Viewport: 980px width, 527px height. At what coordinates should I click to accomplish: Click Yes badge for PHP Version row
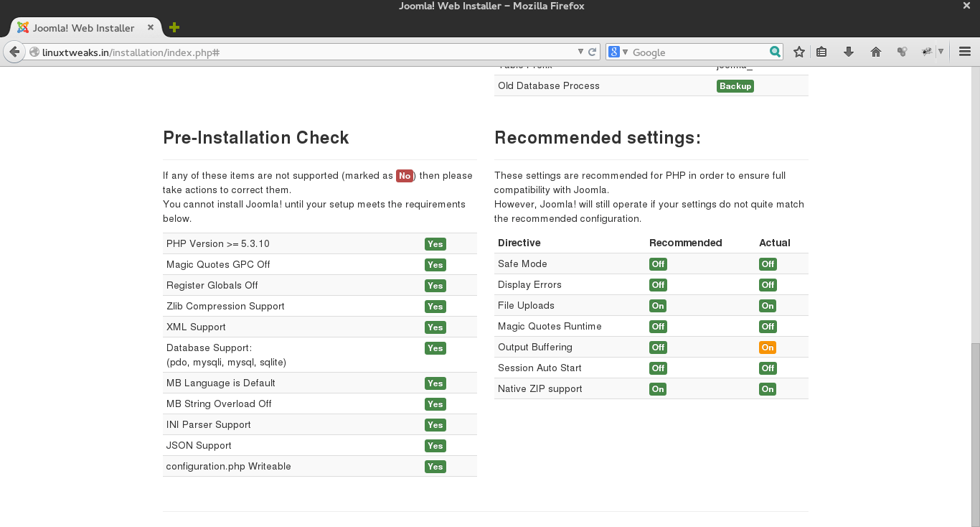point(435,244)
